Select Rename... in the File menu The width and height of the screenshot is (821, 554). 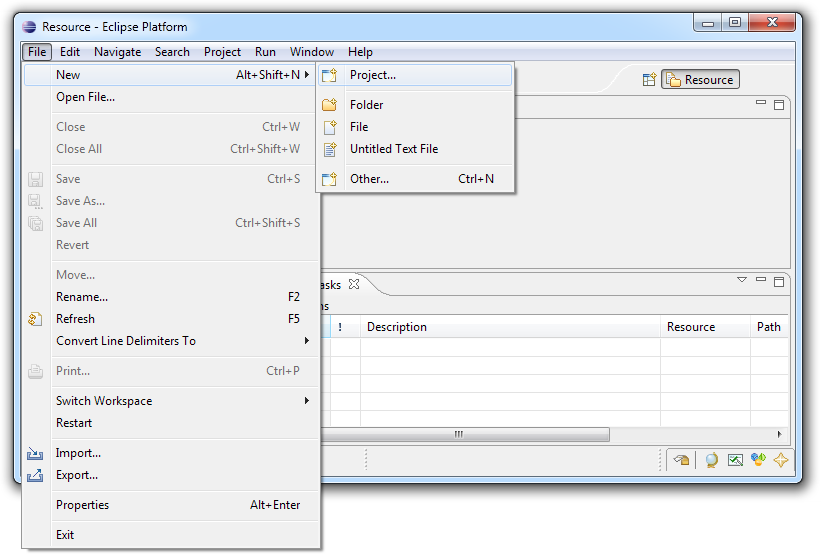[x=171, y=297]
